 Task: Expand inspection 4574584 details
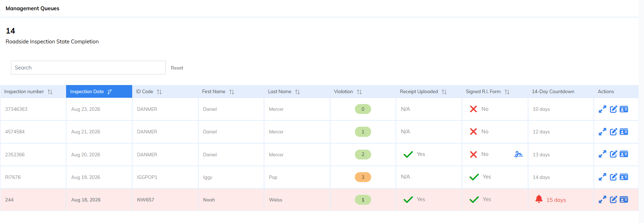(602, 132)
